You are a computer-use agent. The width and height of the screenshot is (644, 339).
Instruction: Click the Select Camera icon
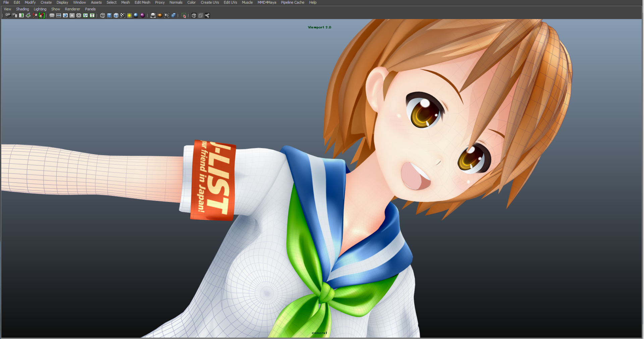pyautogui.click(x=8, y=15)
